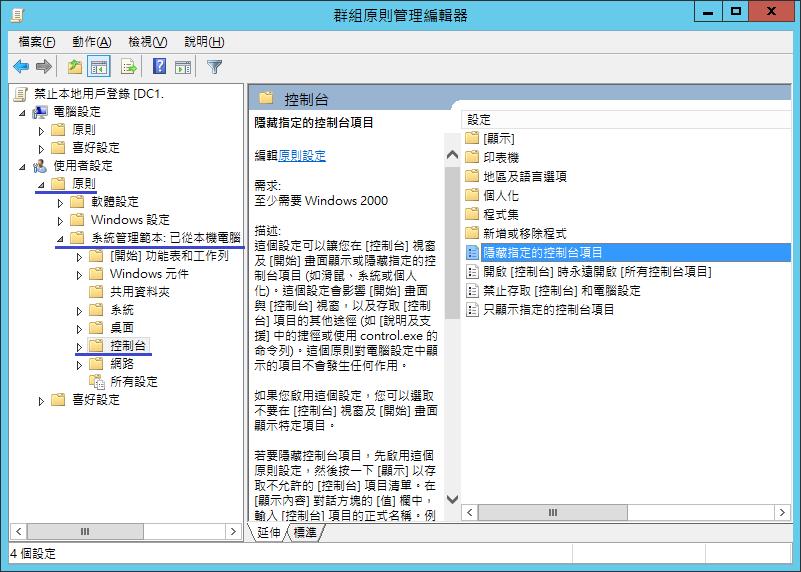The height and width of the screenshot is (572, 801).
Task: Open Help via the question mark icon
Action: pos(159,66)
